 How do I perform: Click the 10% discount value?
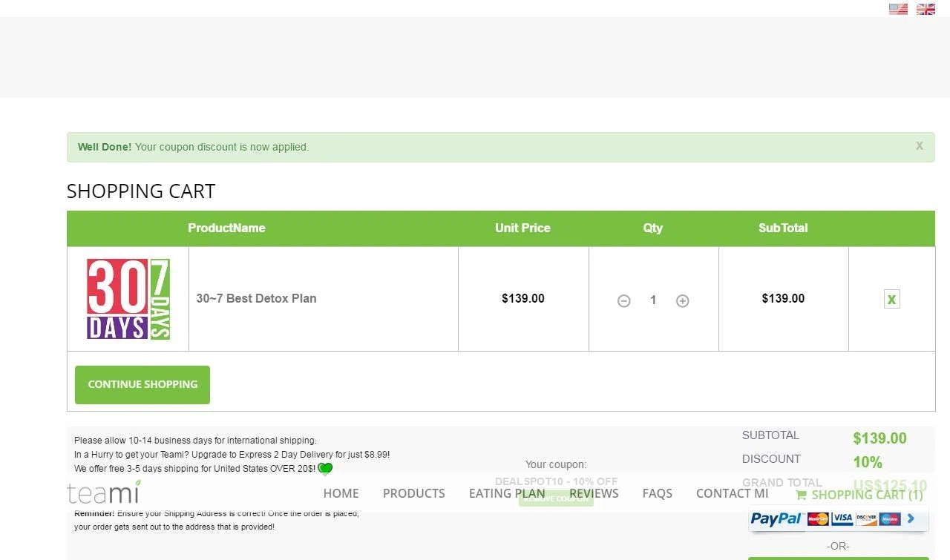click(x=868, y=462)
